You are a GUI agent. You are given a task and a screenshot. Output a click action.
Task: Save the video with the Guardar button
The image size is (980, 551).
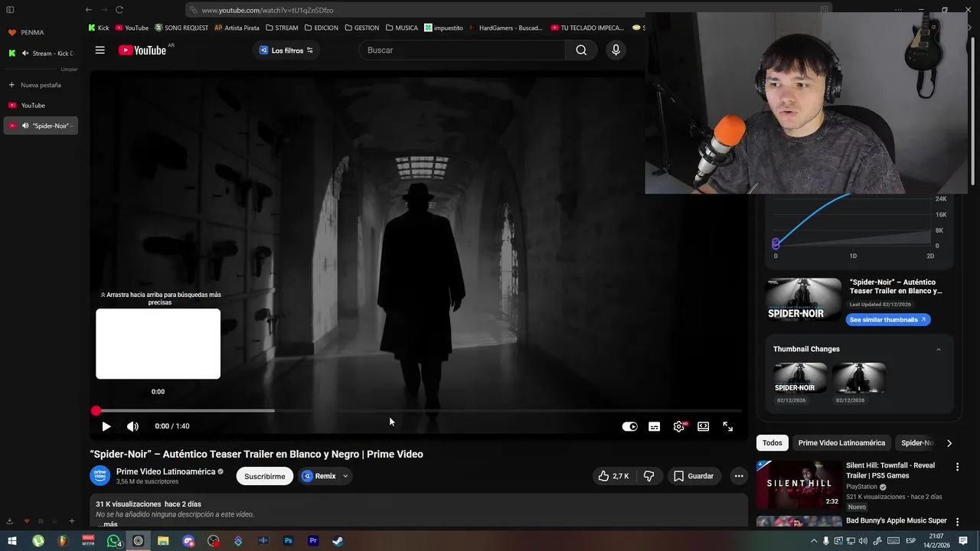click(694, 476)
